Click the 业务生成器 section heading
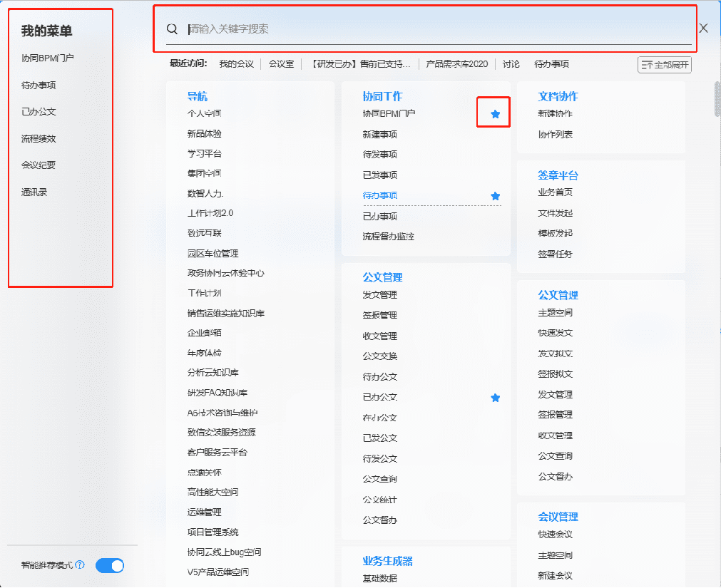This screenshot has height=588, width=721. click(388, 561)
